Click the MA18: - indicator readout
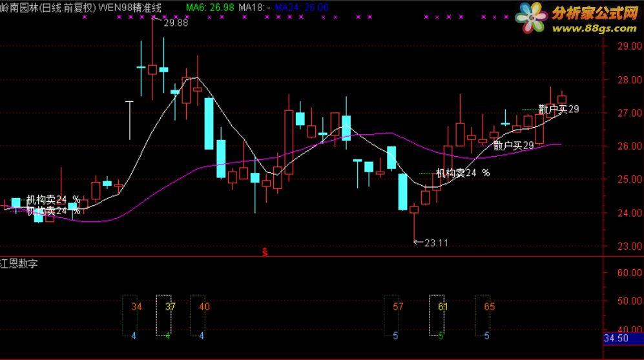The image size is (644, 360). [x=254, y=7]
